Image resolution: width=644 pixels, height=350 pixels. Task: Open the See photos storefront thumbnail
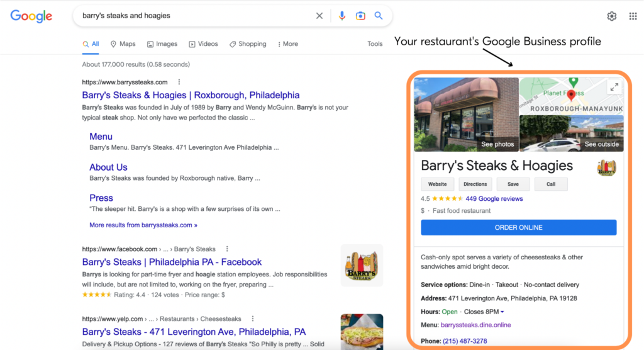(x=466, y=115)
